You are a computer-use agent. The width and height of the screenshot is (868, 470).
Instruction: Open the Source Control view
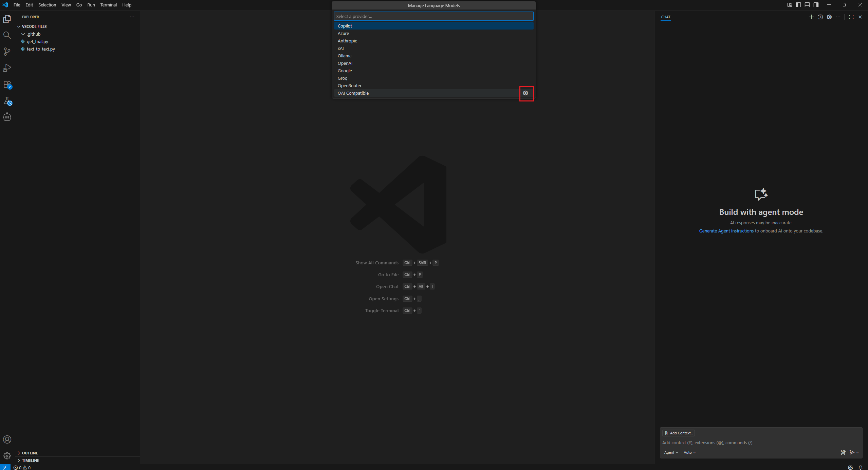[7, 52]
